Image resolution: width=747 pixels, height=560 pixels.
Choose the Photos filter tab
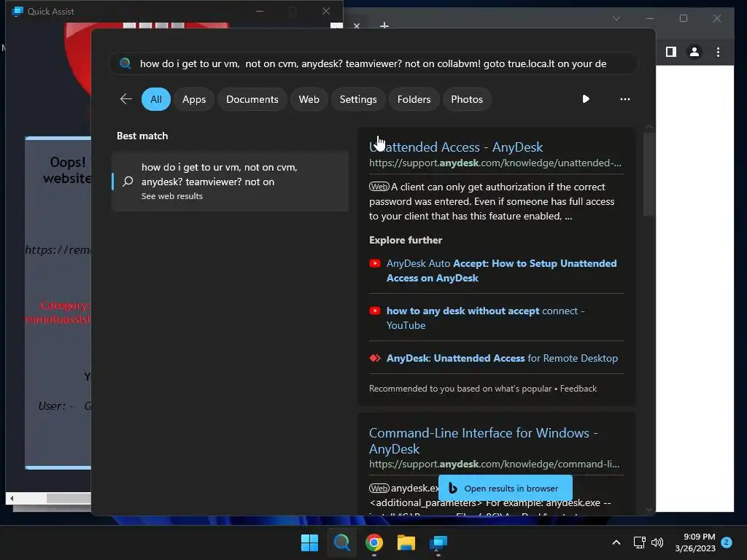click(x=467, y=99)
